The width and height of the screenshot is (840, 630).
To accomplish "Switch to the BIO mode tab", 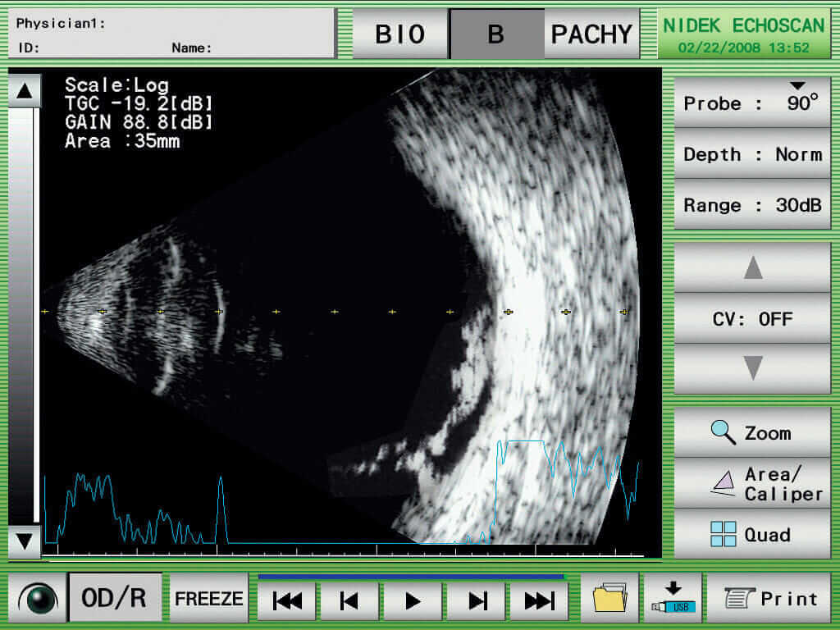I will 400,34.
